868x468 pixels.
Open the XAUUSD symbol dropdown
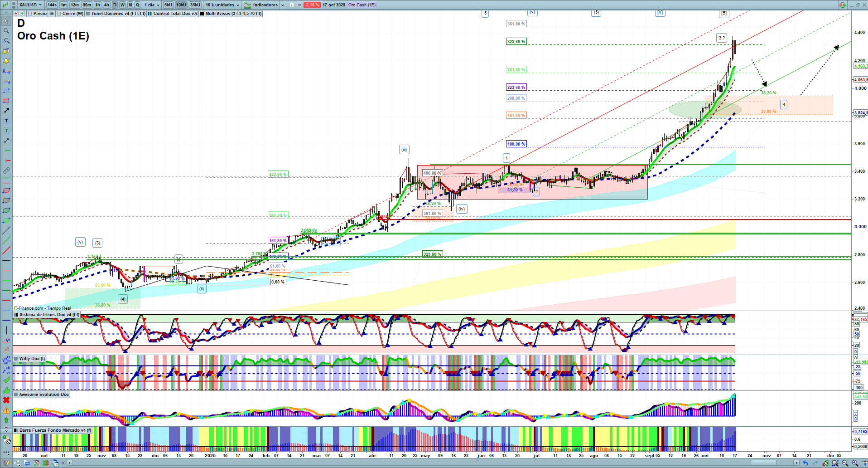point(31,5)
